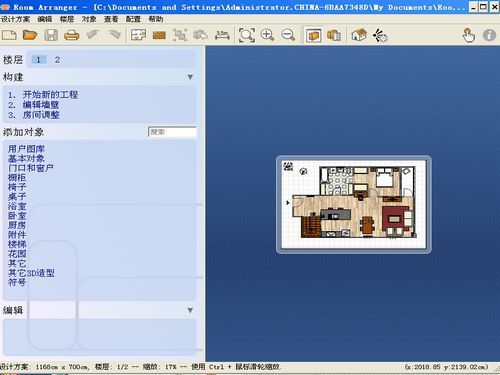Select floor 1 in 楼层 row
This screenshot has height=375, width=500.
(38, 60)
